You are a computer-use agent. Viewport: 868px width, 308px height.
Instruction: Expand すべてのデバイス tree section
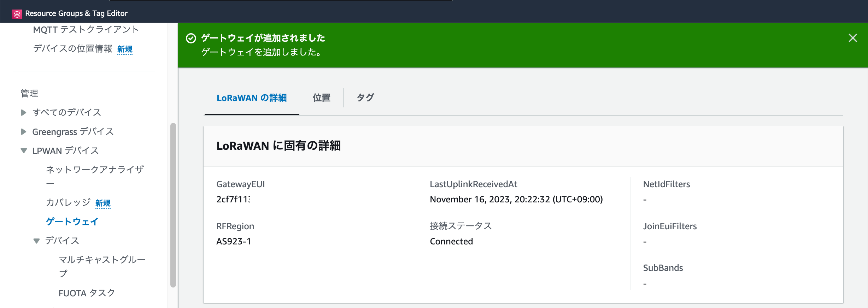tap(24, 113)
